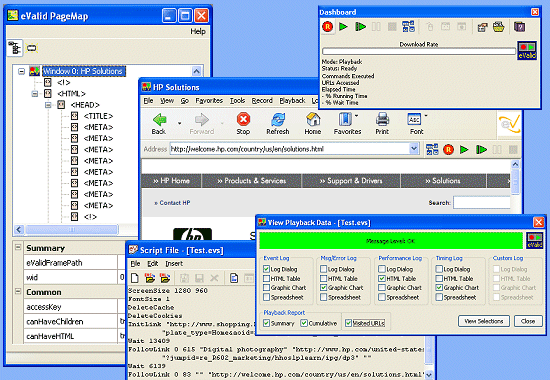This screenshot has width=550, height=380.
Task: Click the View Selections button
Action: click(x=484, y=321)
